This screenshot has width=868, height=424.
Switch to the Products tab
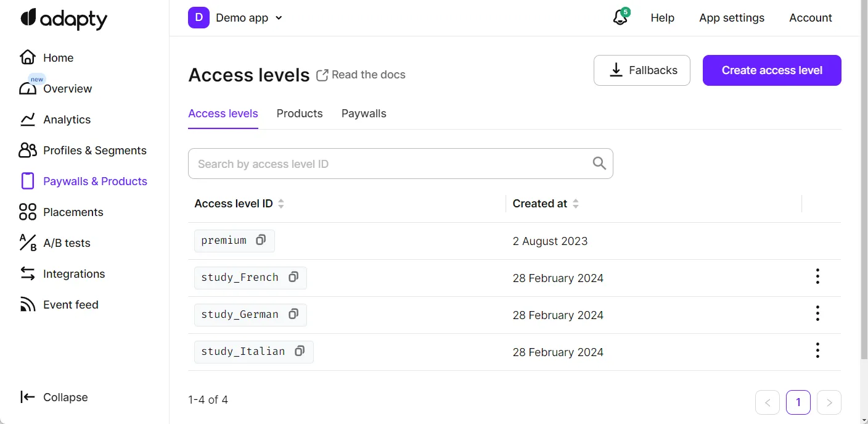(300, 114)
